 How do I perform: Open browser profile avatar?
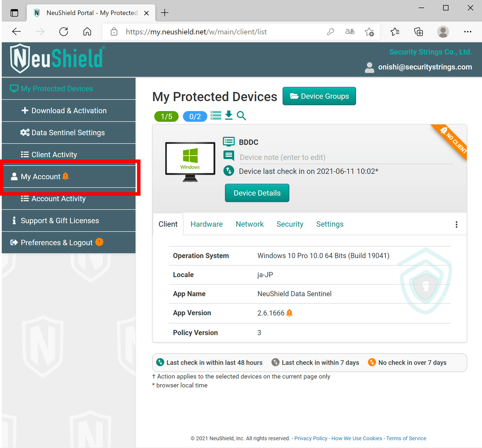click(443, 32)
